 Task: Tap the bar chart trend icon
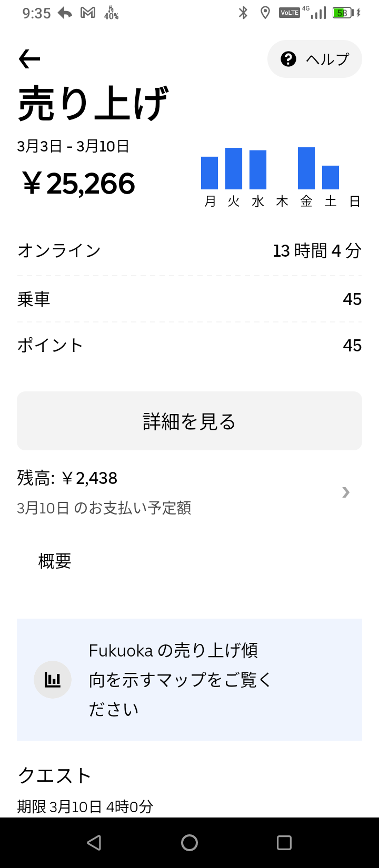pos(53,680)
